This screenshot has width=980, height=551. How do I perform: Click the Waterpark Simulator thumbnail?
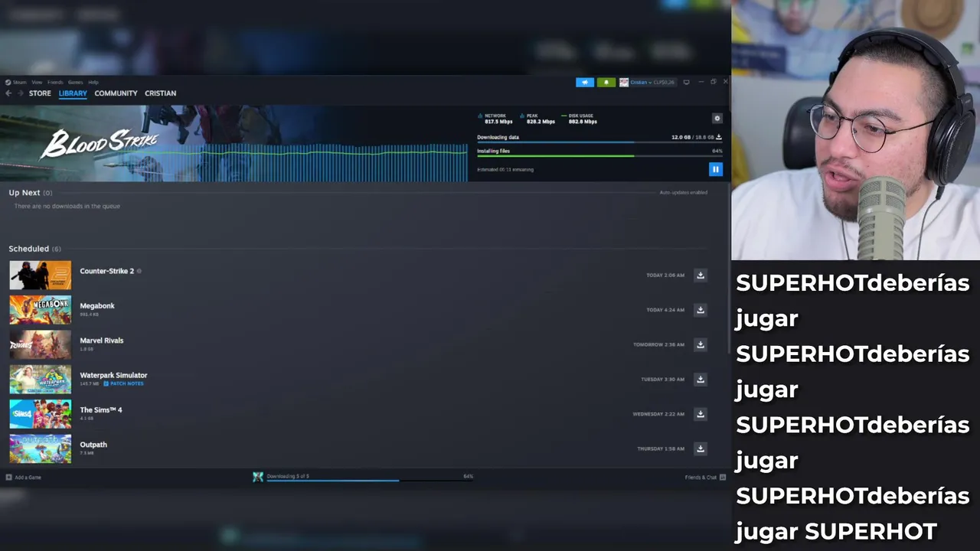coord(40,380)
